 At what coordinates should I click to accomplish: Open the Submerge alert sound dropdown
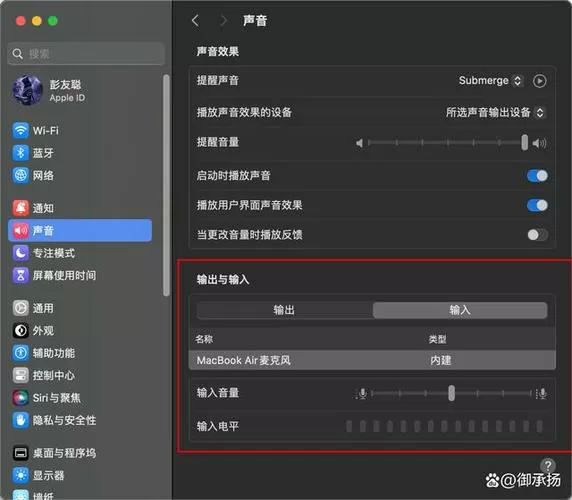click(x=491, y=81)
